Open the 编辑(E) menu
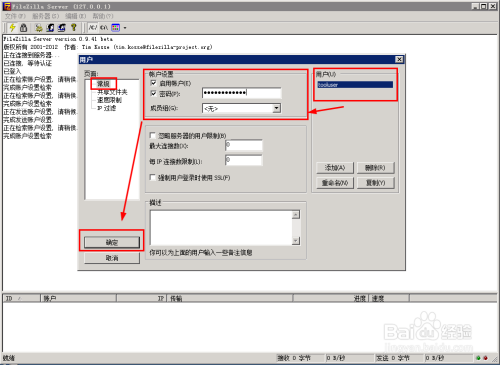This screenshot has width=500, height=365. tap(75, 16)
